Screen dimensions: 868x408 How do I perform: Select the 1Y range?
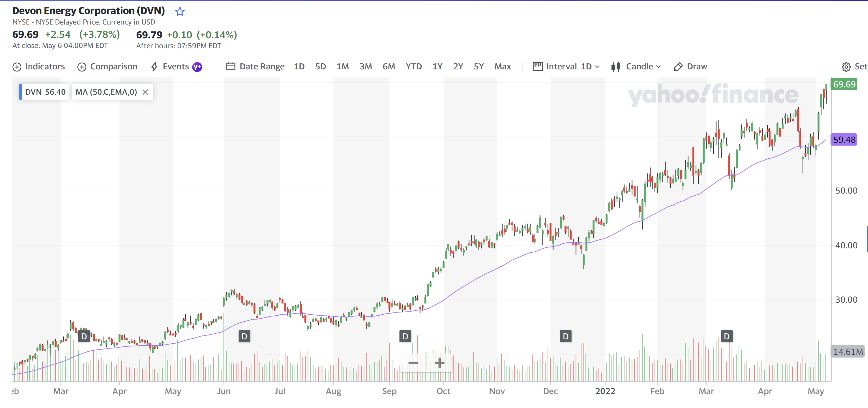[x=437, y=67]
